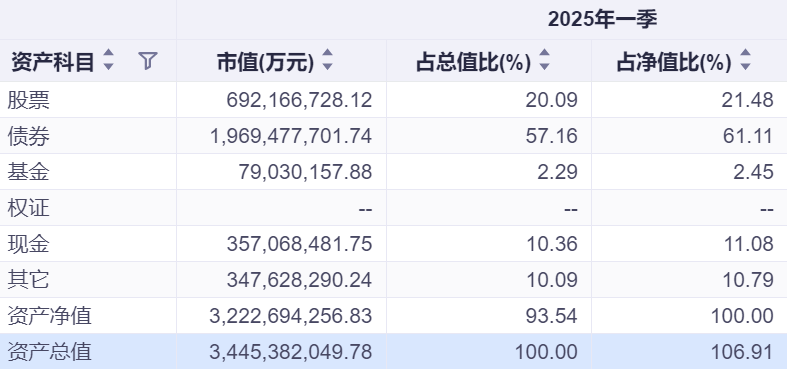Open the filter icon beside 资产科目
787x369 pixels.
click(148, 61)
